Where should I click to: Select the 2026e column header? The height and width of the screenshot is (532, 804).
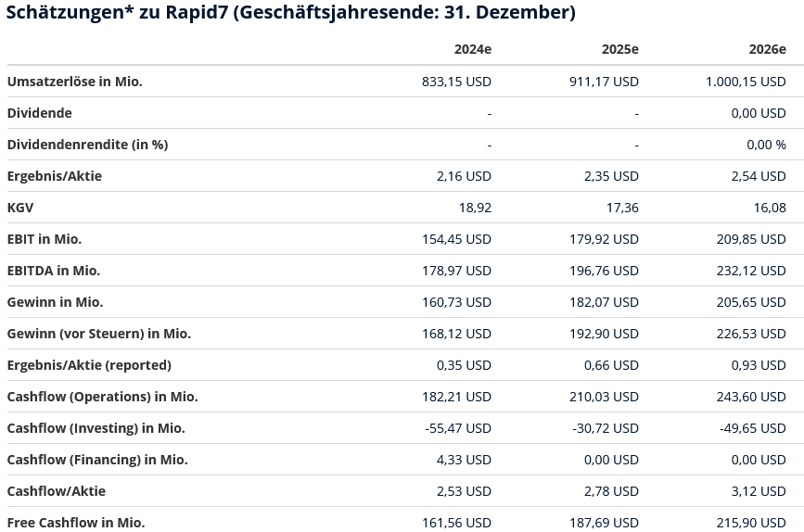click(767, 50)
